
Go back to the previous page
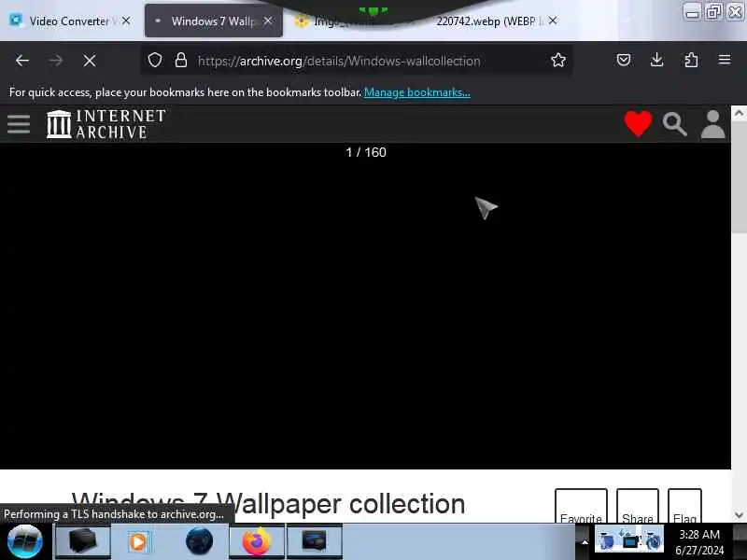22,61
